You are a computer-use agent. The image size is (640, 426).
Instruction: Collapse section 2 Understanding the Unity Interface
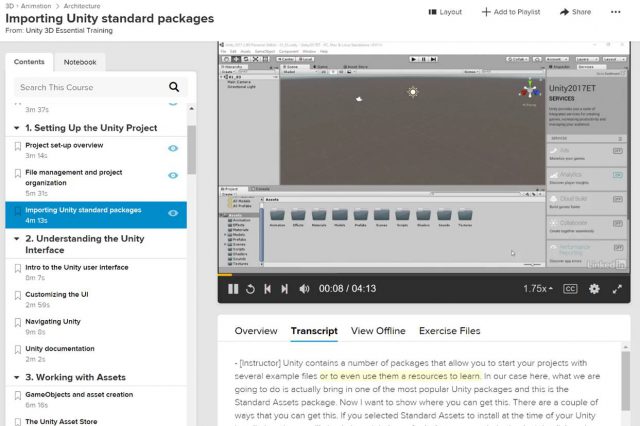17,238
